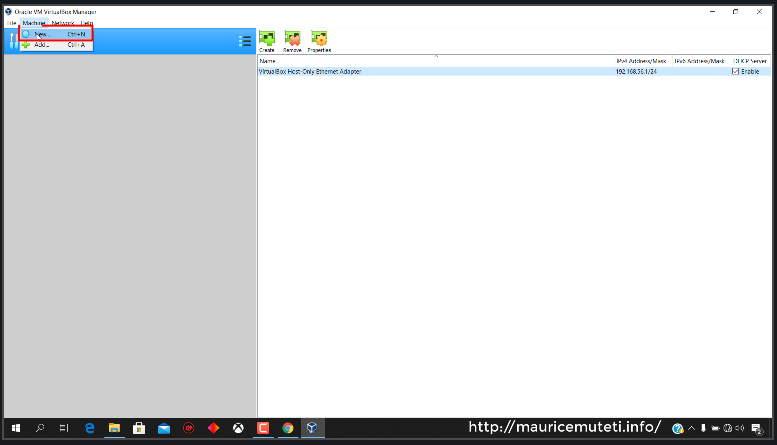Show hidden system tray icons
Viewport: 777px width, 445px height.
coord(692,428)
